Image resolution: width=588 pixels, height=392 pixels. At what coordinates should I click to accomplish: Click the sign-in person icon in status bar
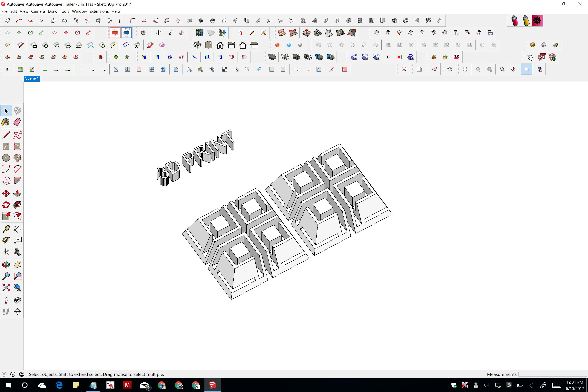pos(22,374)
